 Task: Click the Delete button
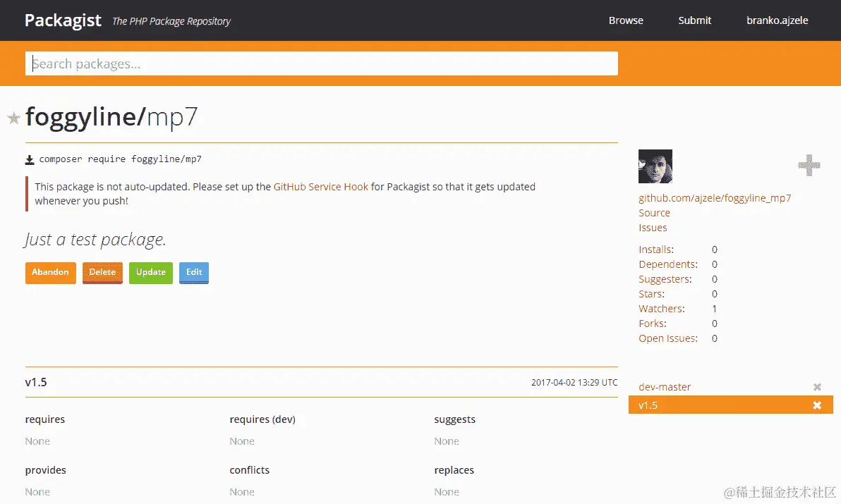[102, 273]
